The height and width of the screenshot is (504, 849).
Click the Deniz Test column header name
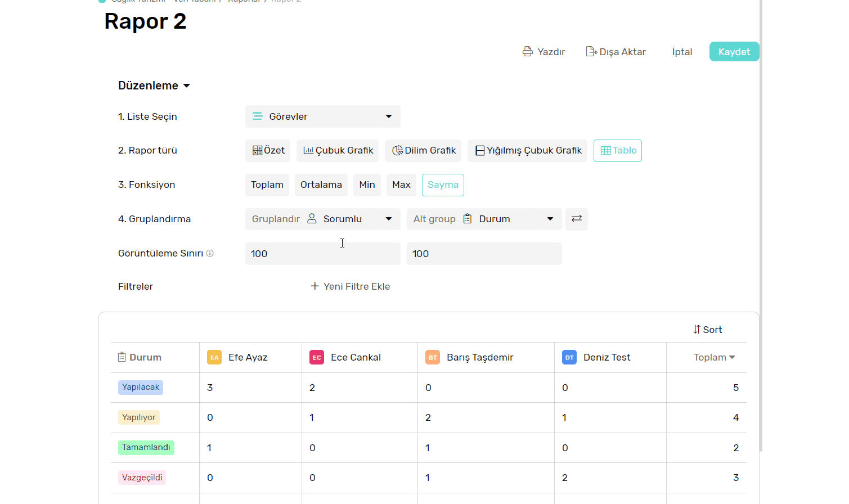tap(607, 357)
